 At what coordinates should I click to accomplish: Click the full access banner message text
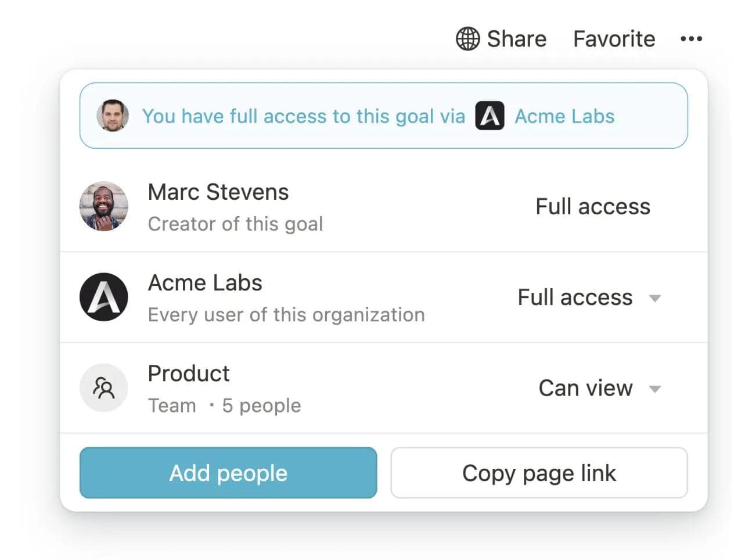[x=304, y=116]
